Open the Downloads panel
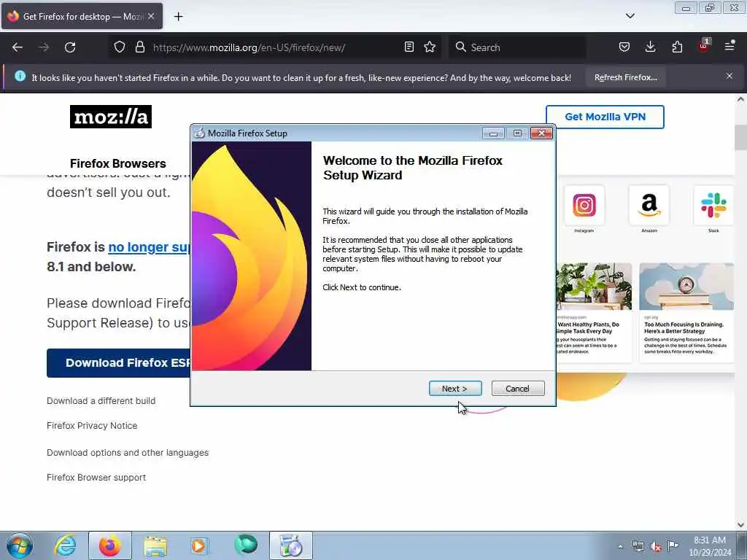Screen dimensions: 747x560 (x=650, y=47)
